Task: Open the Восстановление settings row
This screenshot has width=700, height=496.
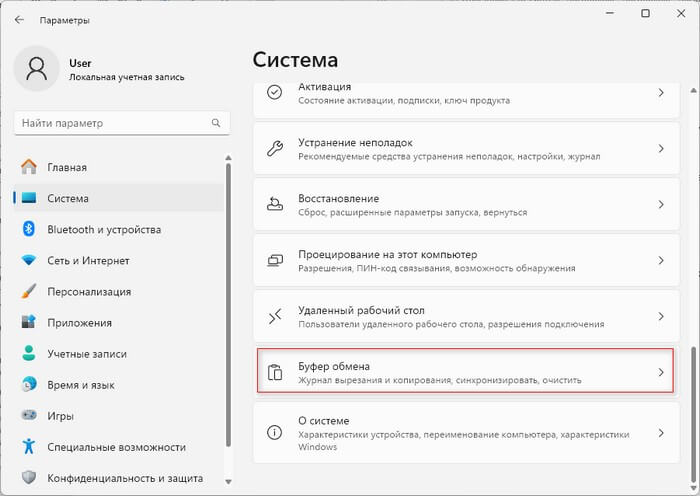Action: point(466,204)
